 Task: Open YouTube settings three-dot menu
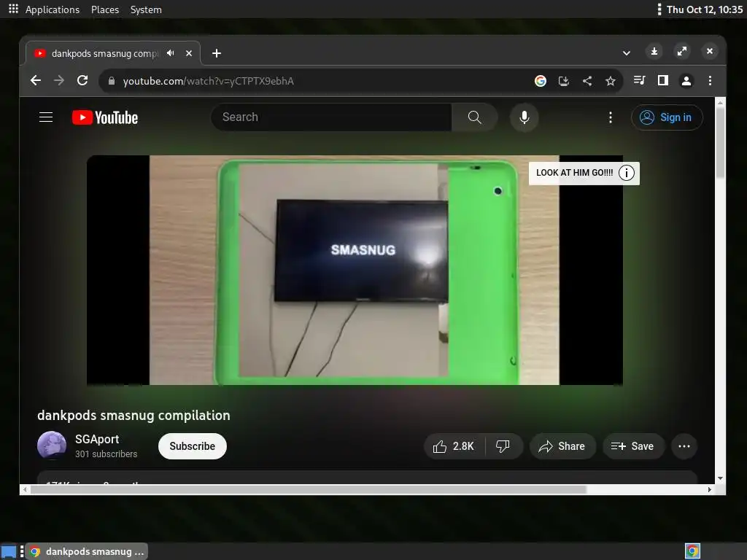[611, 117]
